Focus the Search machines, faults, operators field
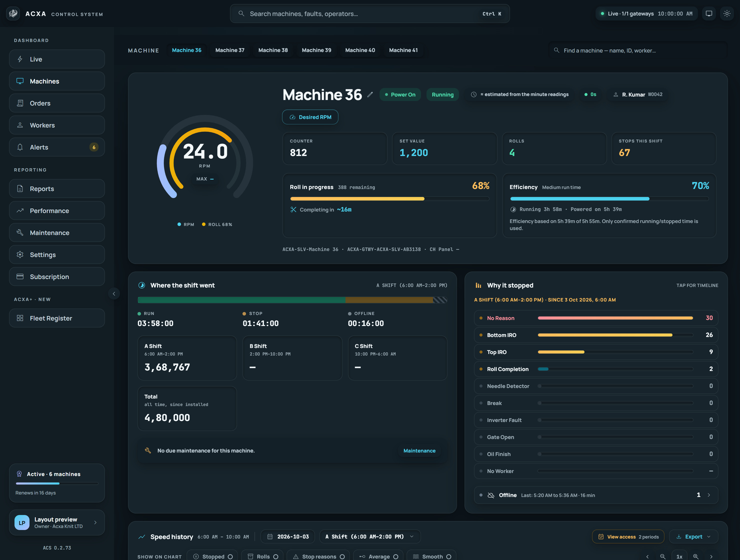The image size is (740, 560). point(370,14)
